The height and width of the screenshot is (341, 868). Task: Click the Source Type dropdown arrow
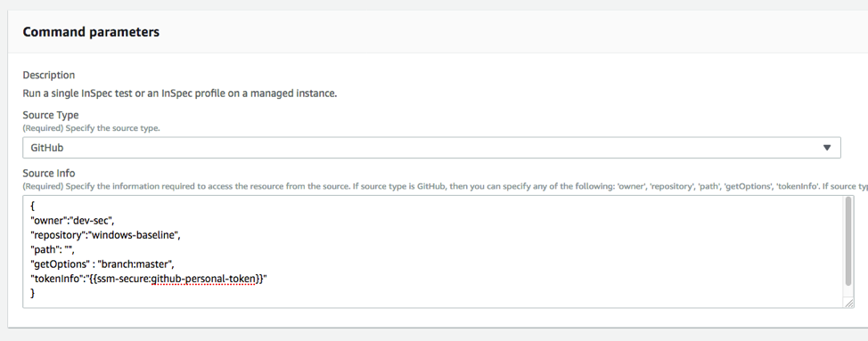pos(827,148)
